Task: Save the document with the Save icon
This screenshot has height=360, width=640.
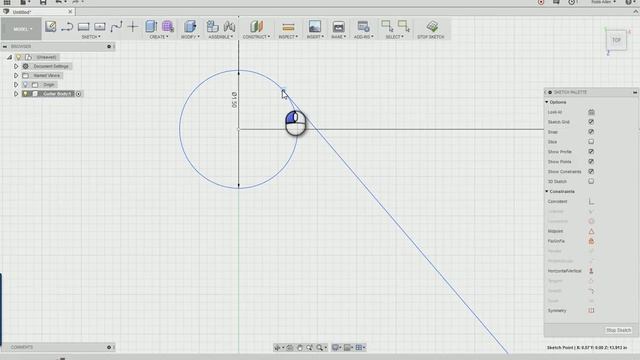Action: coord(43,2)
